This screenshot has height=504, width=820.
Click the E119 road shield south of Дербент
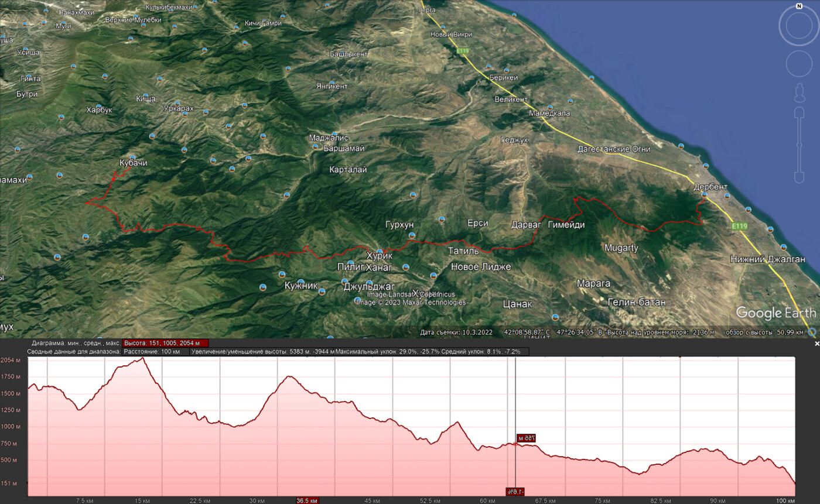tap(739, 226)
